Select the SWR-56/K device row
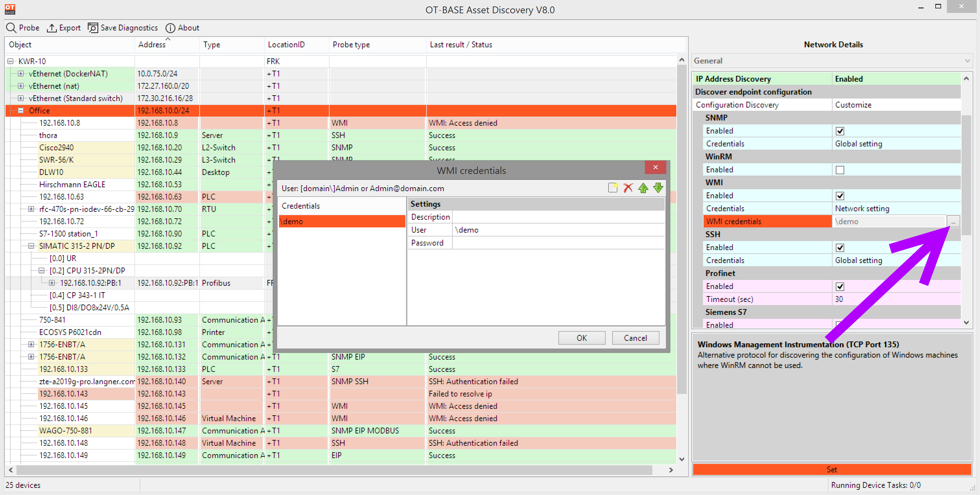 point(341,160)
